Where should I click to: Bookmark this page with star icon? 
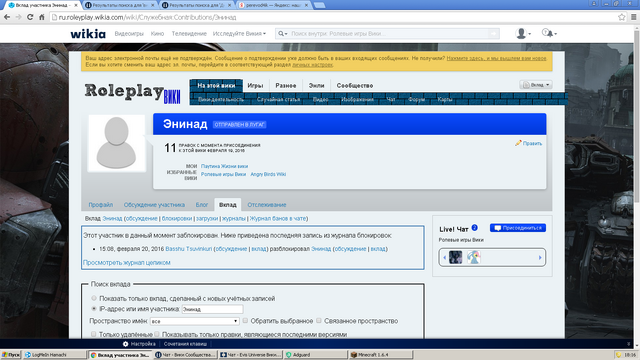[622, 17]
